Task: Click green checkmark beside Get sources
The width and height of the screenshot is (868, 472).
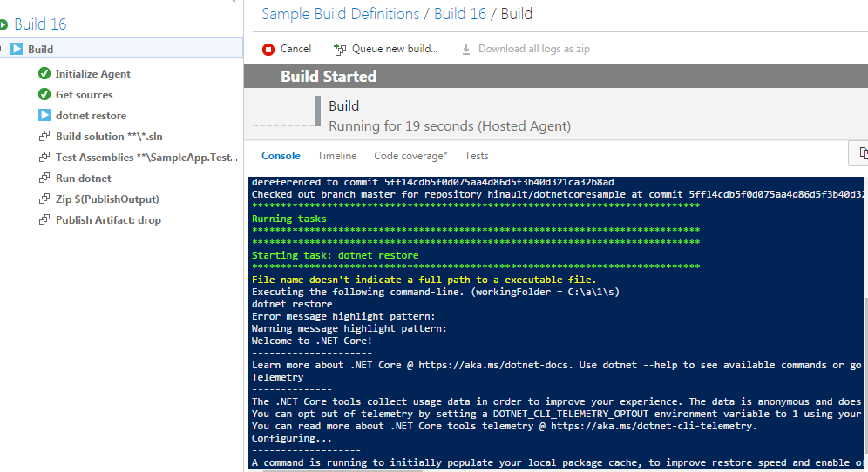Action: click(x=44, y=95)
